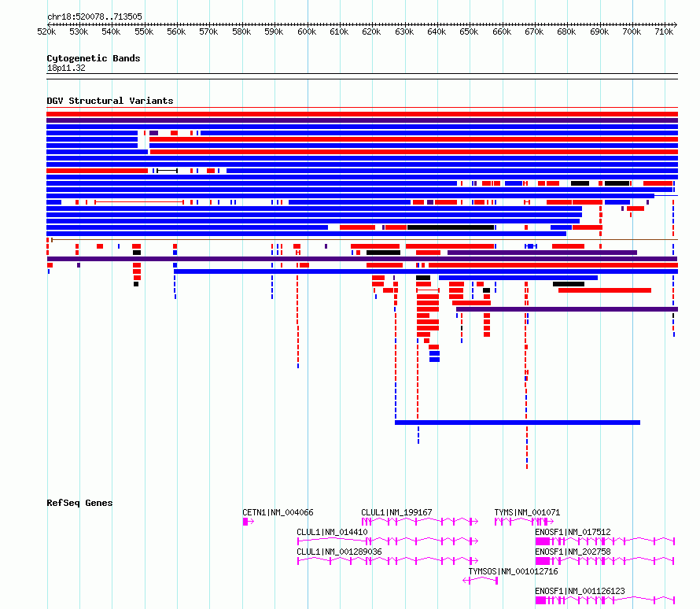Open the TYMSOS|NM_001012716 gene label
The height and width of the screenshot is (609, 700).
(513, 571)
